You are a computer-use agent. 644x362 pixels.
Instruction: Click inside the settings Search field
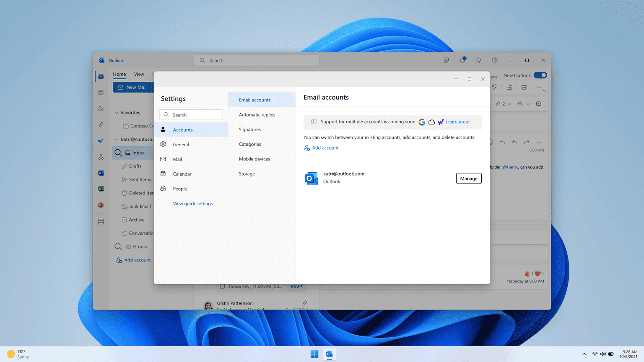point(191,114)
